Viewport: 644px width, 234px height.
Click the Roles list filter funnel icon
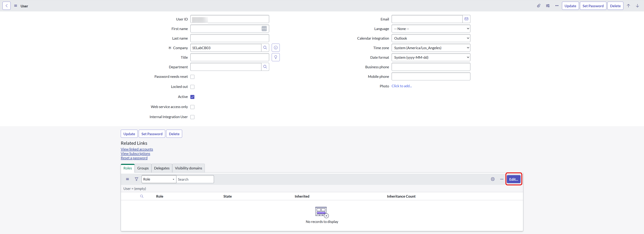136,179
